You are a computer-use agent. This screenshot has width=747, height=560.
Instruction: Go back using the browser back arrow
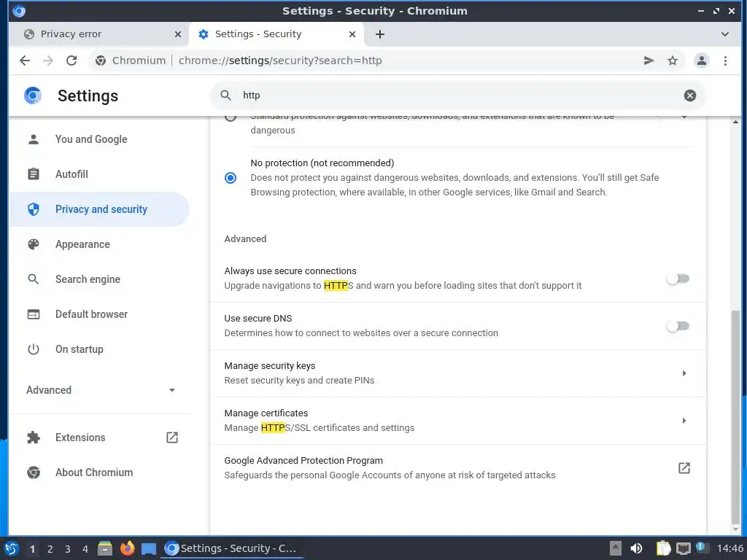[x=25, y=61]
